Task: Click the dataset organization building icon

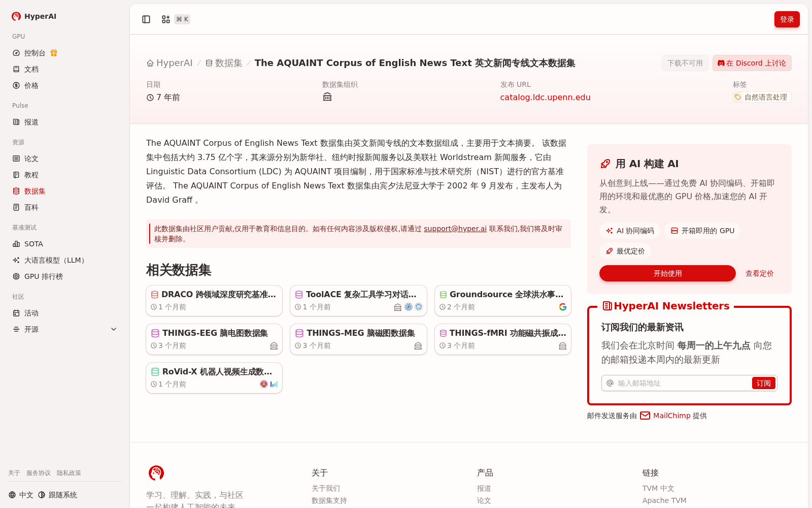Action: coord(327,97)
